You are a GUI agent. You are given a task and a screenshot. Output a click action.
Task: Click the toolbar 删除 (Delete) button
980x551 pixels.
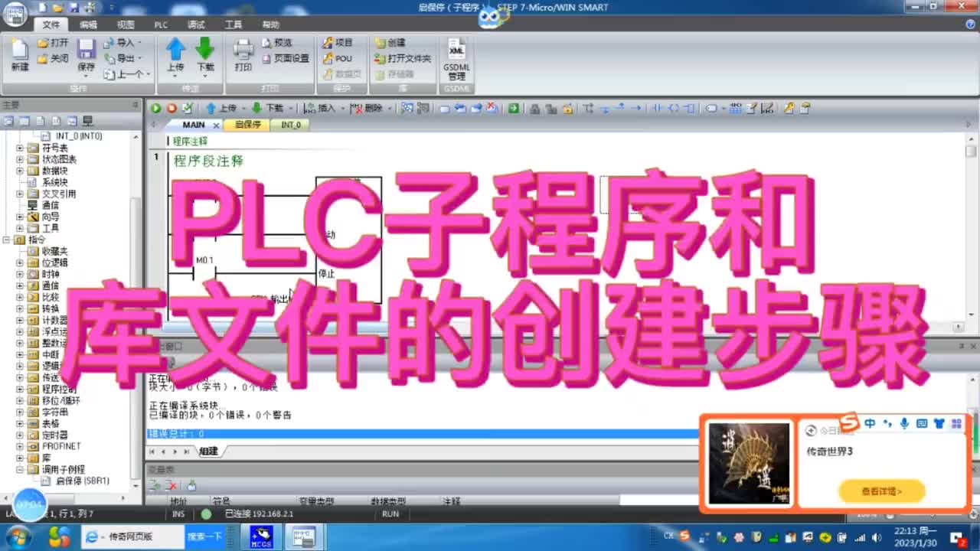coord(367,109)
